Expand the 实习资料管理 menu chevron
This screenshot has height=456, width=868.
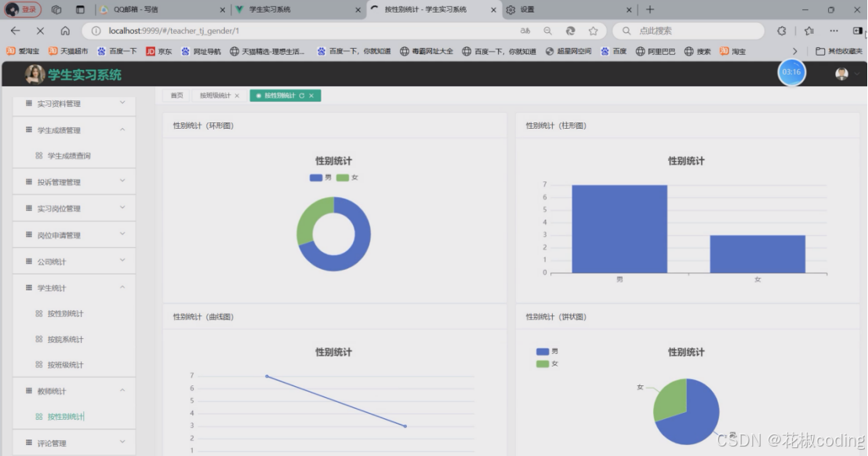122,103
